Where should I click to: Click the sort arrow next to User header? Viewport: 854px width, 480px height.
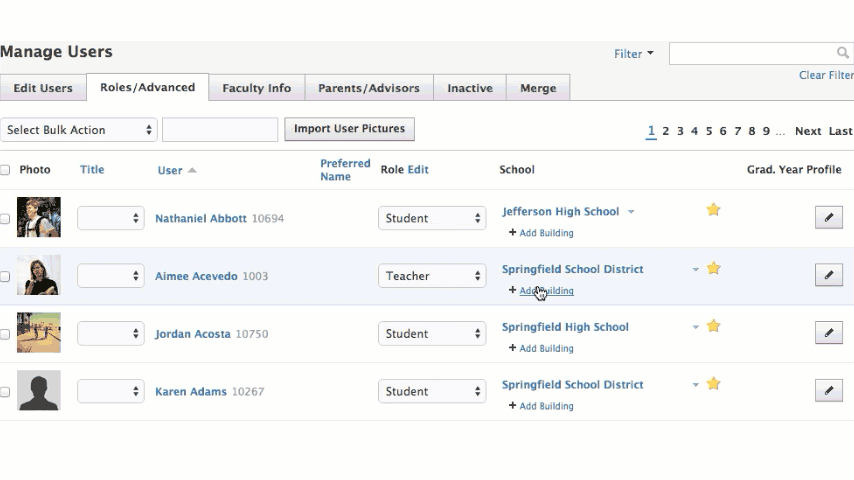[x=192, y=171]
